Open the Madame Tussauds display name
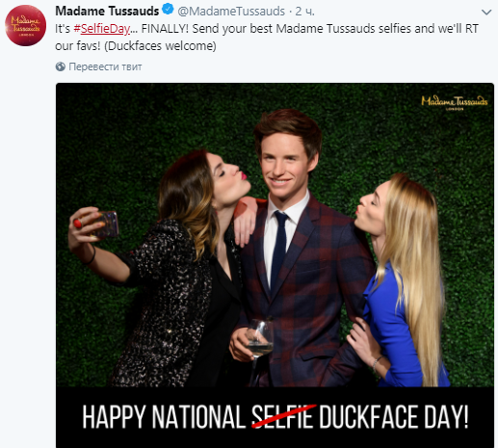 click(x=107, y=11)
